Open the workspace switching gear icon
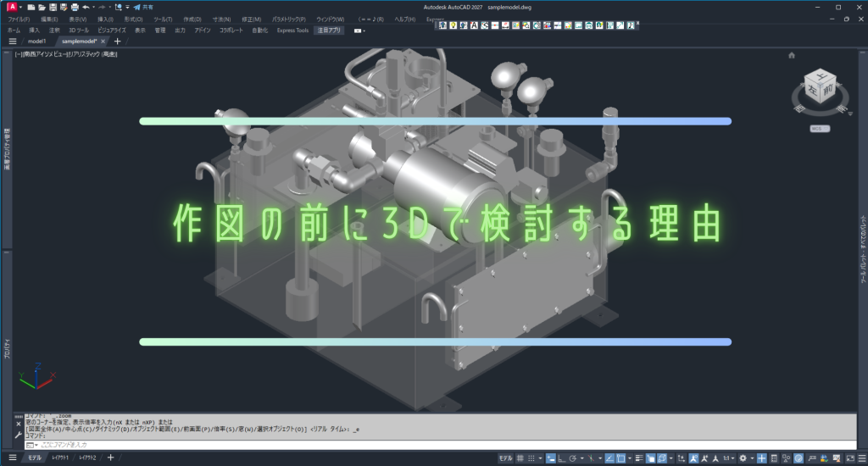 [743, 458]
